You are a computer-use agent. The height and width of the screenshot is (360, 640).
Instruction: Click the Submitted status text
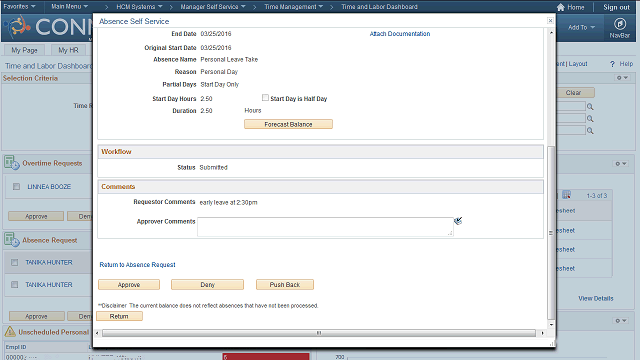click(x=213, y=167)
